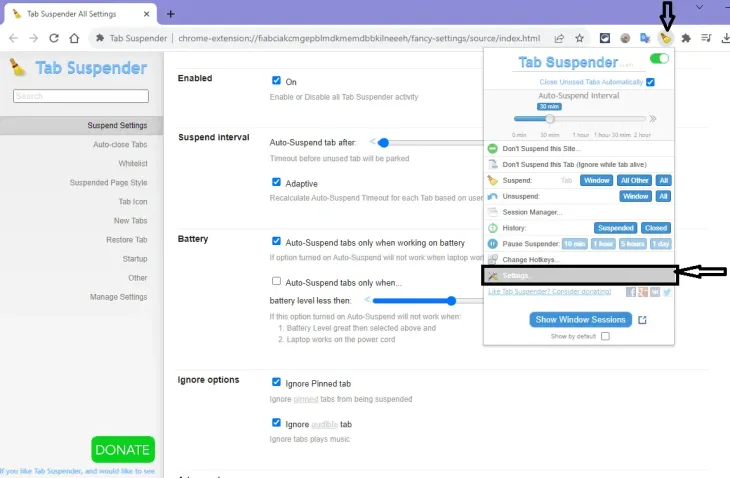Click the Tab Suspender extension toolbar icon
The height and width of the screenshot is (478, 730).
tap(666, 38)
